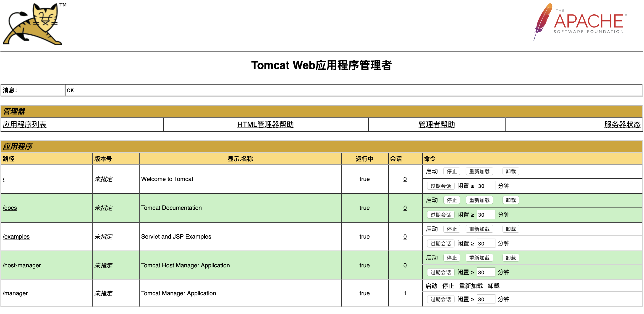This screenshot has width=644, height=314.
Task: Stop the Servlet and JSP Examples app
Action: (451, 229)
